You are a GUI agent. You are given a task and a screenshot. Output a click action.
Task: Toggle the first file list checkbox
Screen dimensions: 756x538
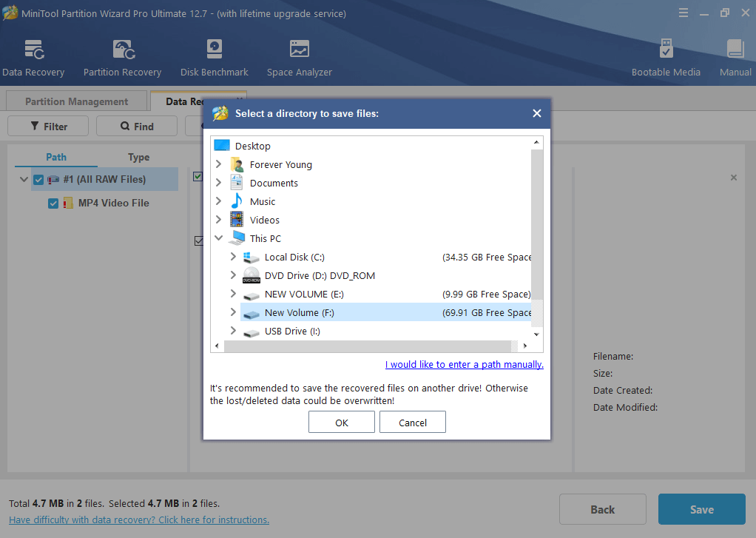point(198,176)
